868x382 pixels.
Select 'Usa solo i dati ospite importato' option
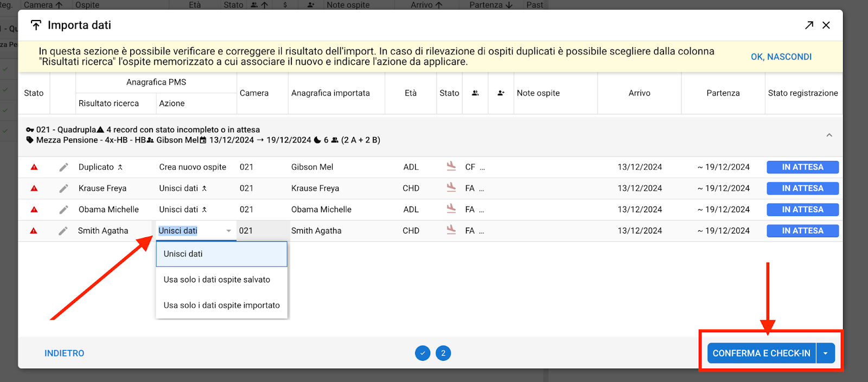coord(221,305)
